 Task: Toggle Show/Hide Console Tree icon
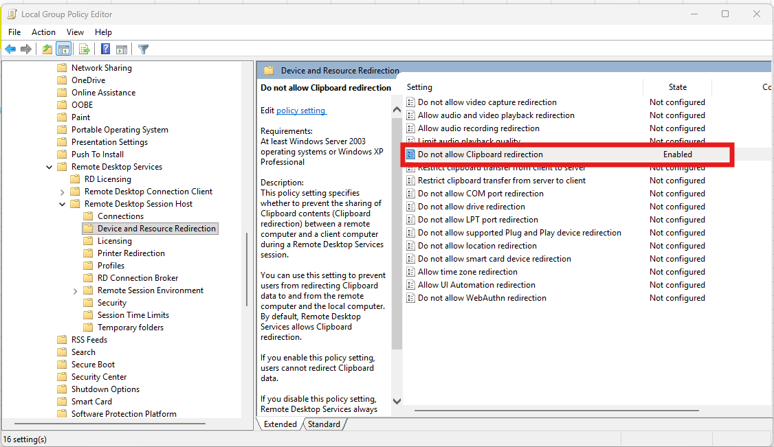click(x=64, y=49)
